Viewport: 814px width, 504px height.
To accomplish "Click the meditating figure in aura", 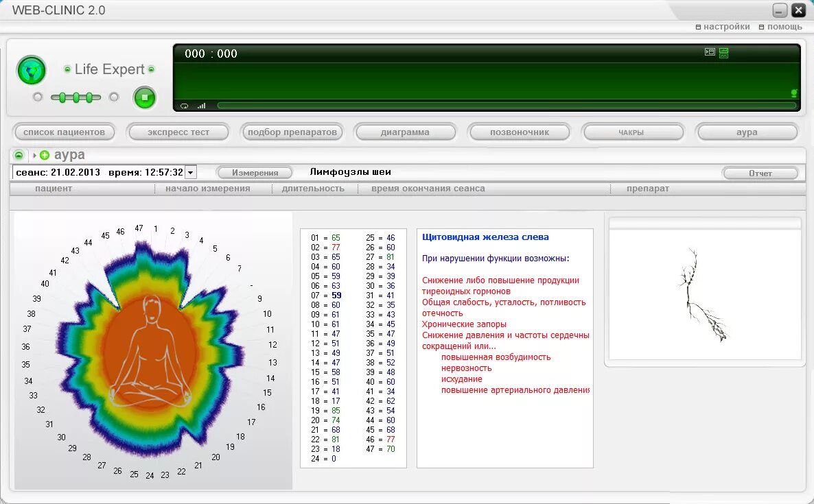I will [150, 352].
